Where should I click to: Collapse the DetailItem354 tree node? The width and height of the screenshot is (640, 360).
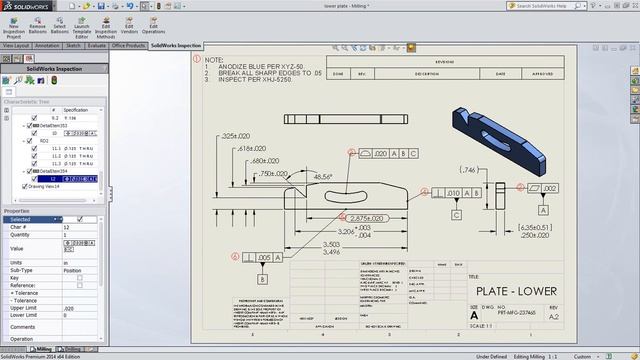(24, 171)
